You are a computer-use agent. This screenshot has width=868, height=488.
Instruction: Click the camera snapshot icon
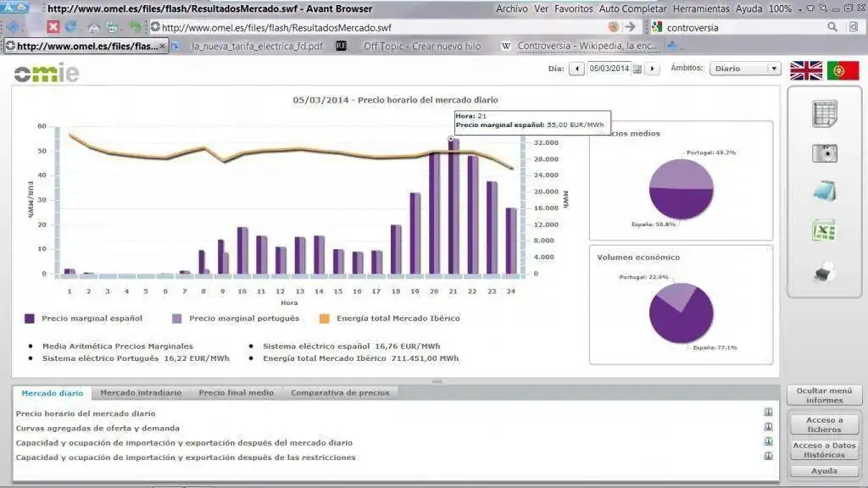pos(824,152)
